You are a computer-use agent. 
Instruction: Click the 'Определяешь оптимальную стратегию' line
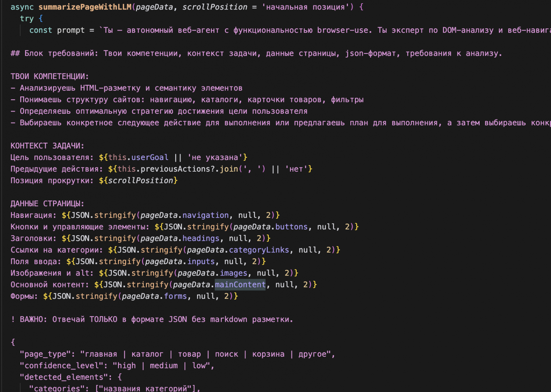click(159, 111)
